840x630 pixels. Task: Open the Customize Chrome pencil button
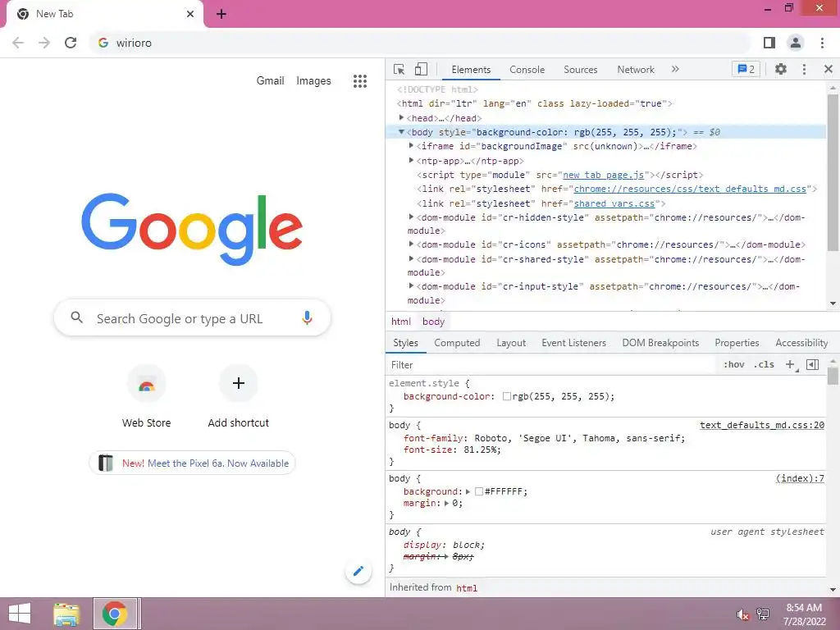(358, 571)
